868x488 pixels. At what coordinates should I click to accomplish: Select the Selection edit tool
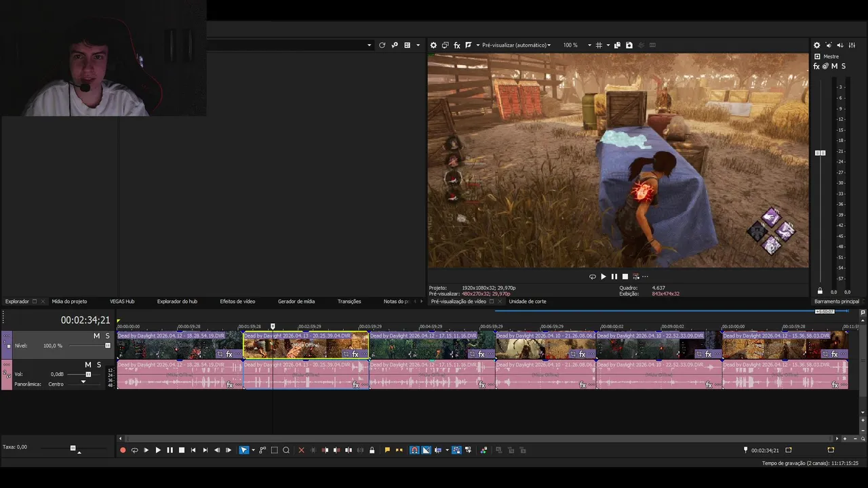click(x=275, y=450)
